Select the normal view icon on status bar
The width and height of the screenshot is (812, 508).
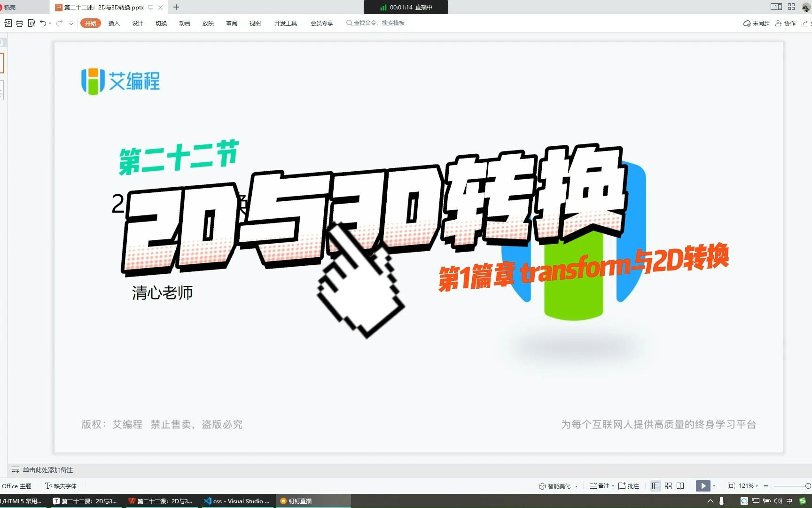pyautogui.click(x=656, y=486)
